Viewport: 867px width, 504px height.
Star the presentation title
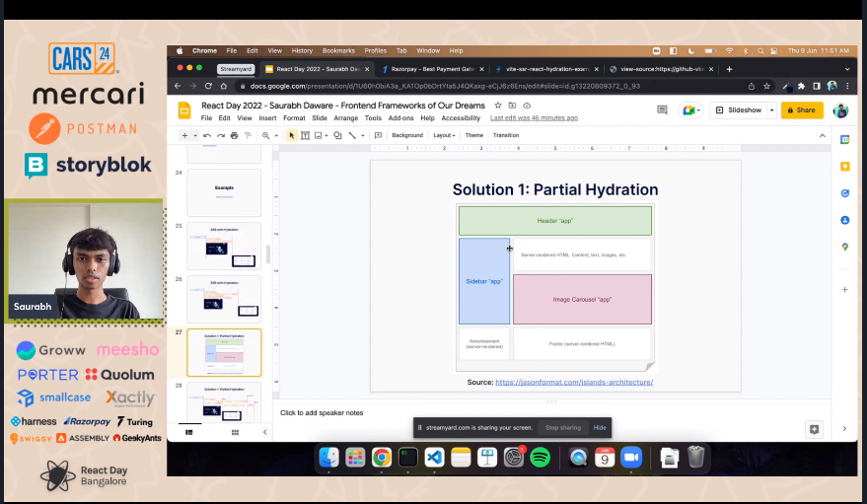498,105
